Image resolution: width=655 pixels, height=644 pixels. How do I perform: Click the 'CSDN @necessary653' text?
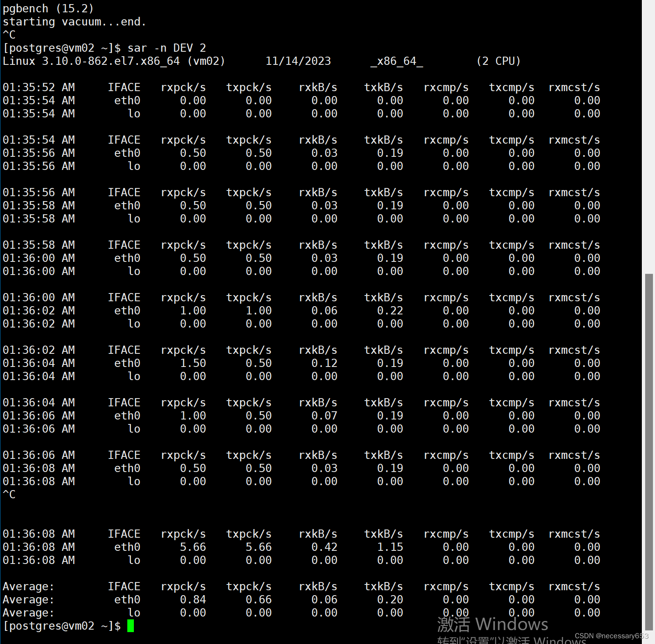coord(611,636)
